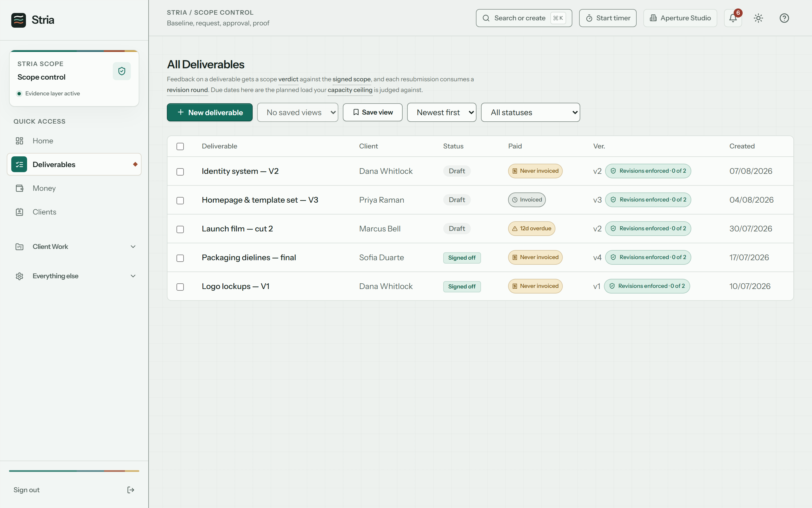Expand the Client Work chevron
Viewport: 812px width, 508px height.
(133, 247)
